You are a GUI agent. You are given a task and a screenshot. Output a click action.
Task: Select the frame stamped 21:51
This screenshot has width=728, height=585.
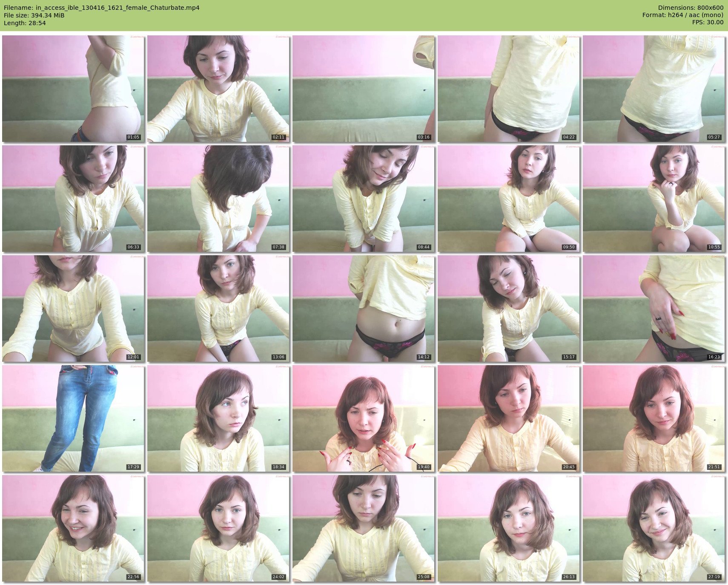pyautogui.click(x=654, y=418)
